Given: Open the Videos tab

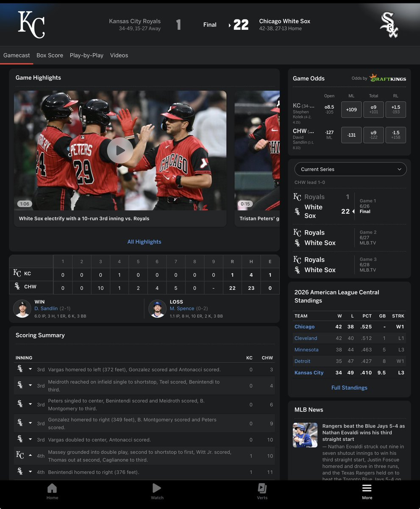Looking at the screenshot, I should [x=119, y=55].
